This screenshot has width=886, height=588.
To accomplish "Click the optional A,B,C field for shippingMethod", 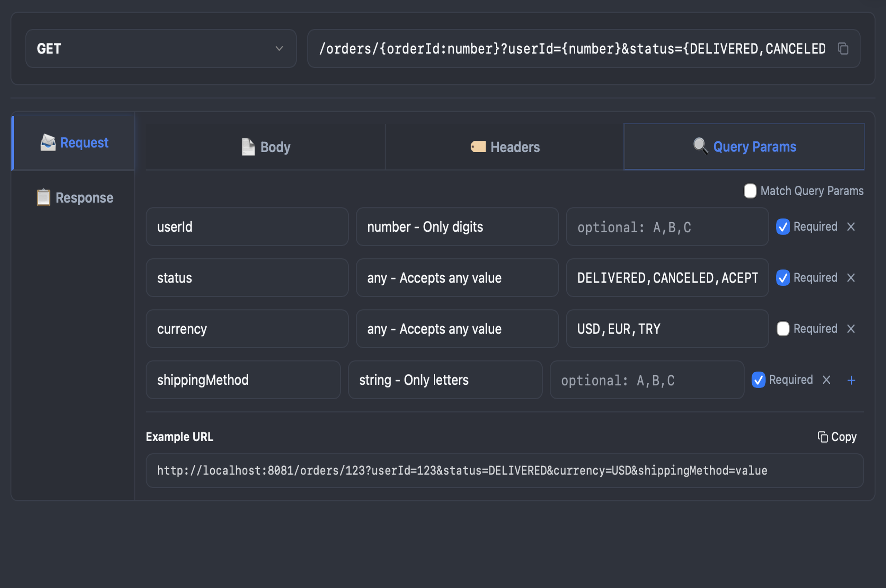I will 647,380.
